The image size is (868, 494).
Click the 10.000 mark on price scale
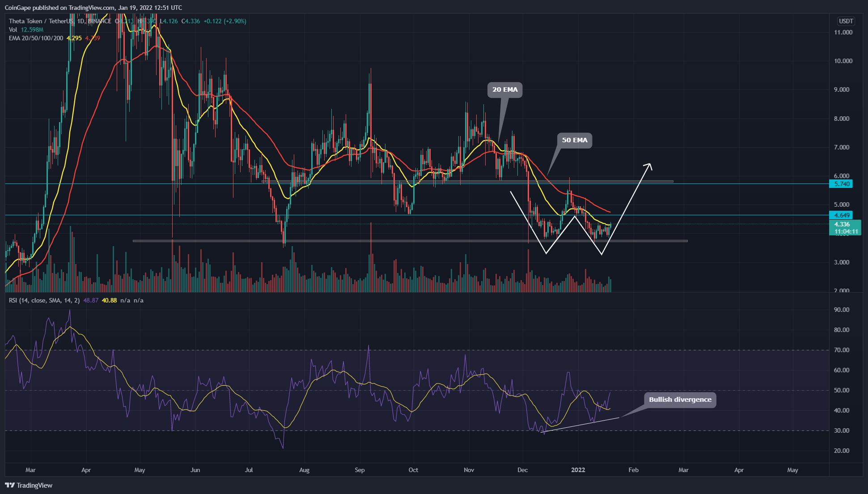pos(843,61)
